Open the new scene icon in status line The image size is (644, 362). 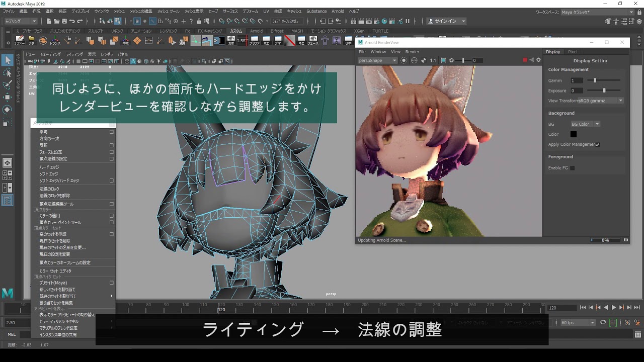tap(49, 21)
